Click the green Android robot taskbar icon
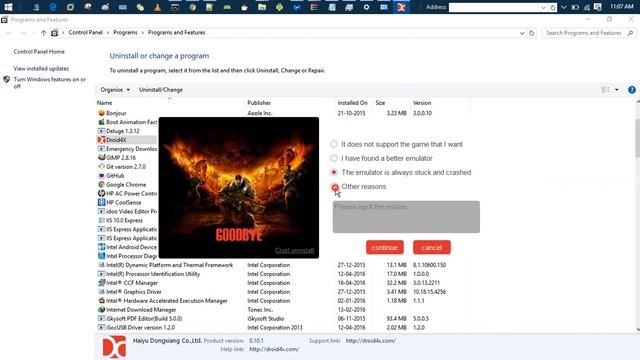This screenshot has width=640, height=360. tap(280, 7)
